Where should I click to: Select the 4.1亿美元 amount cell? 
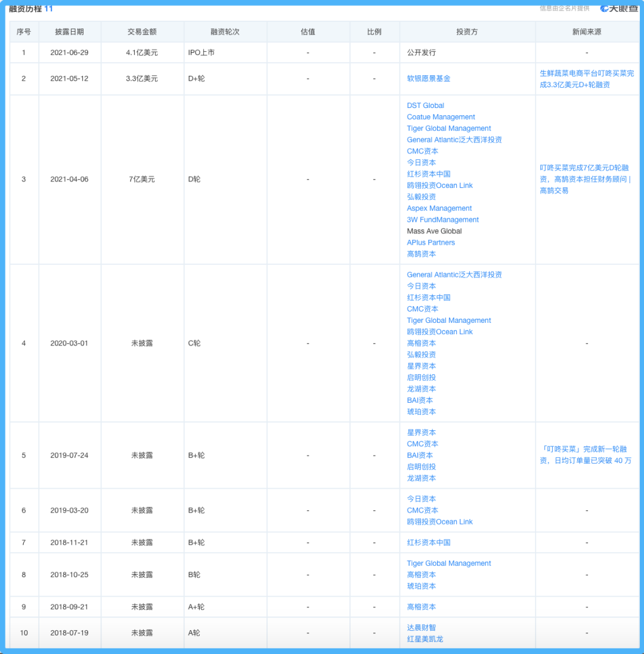pos(142,53)
